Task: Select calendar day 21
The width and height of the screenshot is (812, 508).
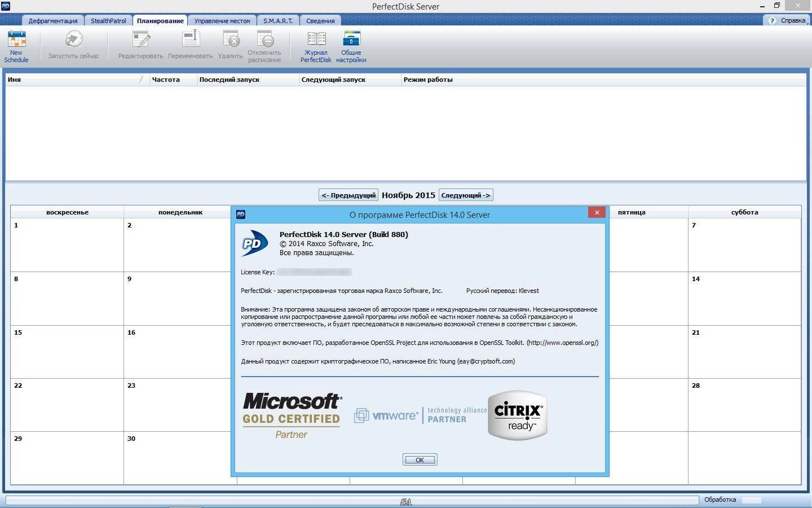Action: click(x=744, y=352)
